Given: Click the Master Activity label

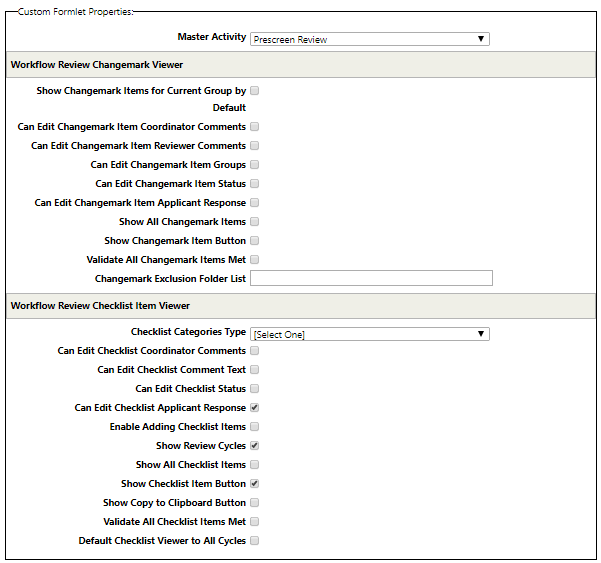Looking at the screenshot, I should click(x=212, y=37).
